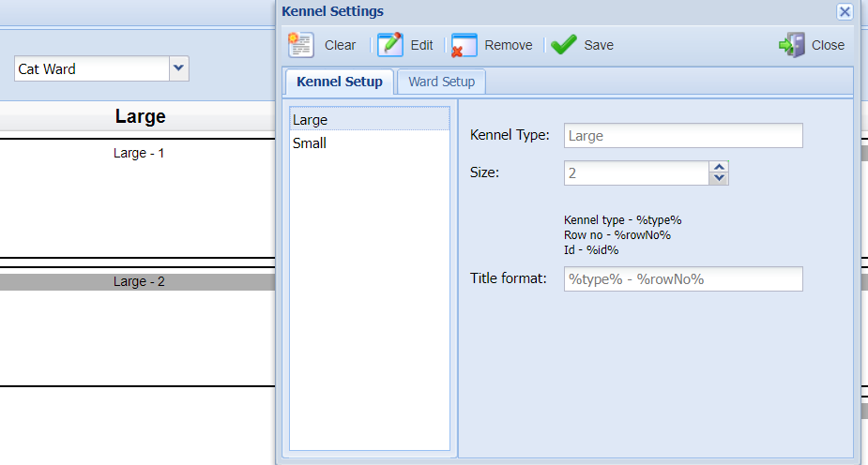This screenshot has height=465, width=868.
Task: Click the Close button label
Action: tap(828, 45)
